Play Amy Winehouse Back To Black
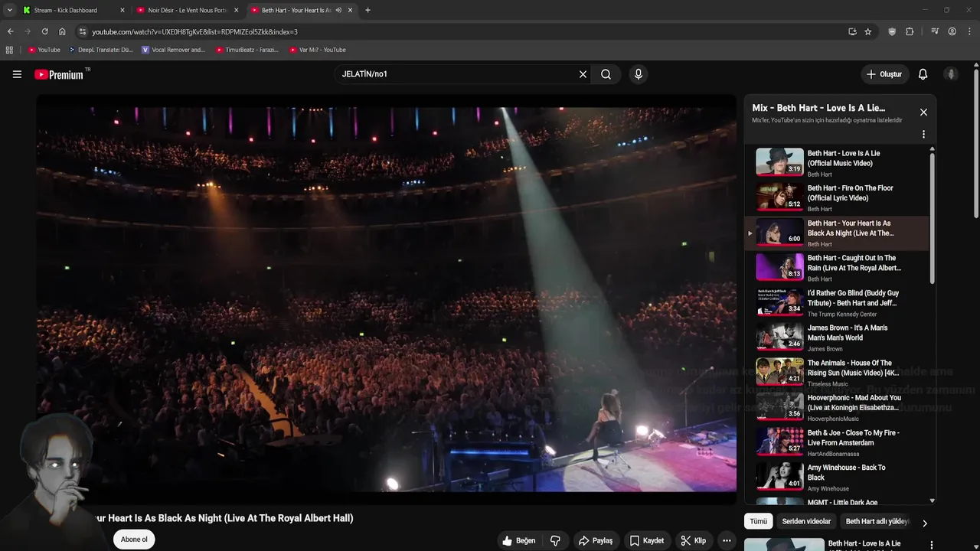Image resolution: width=980 pixels, height=551 pixels. (x=838, y=477)
